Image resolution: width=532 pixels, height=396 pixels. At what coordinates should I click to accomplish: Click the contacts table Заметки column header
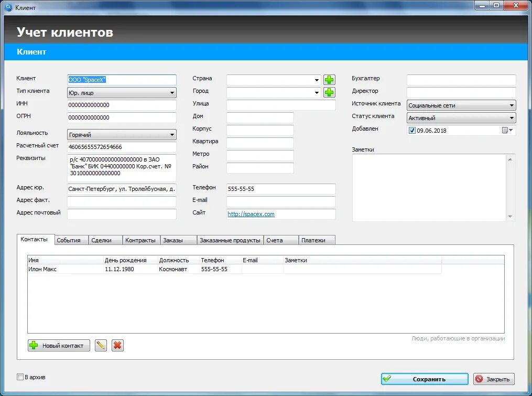[362, 260]
